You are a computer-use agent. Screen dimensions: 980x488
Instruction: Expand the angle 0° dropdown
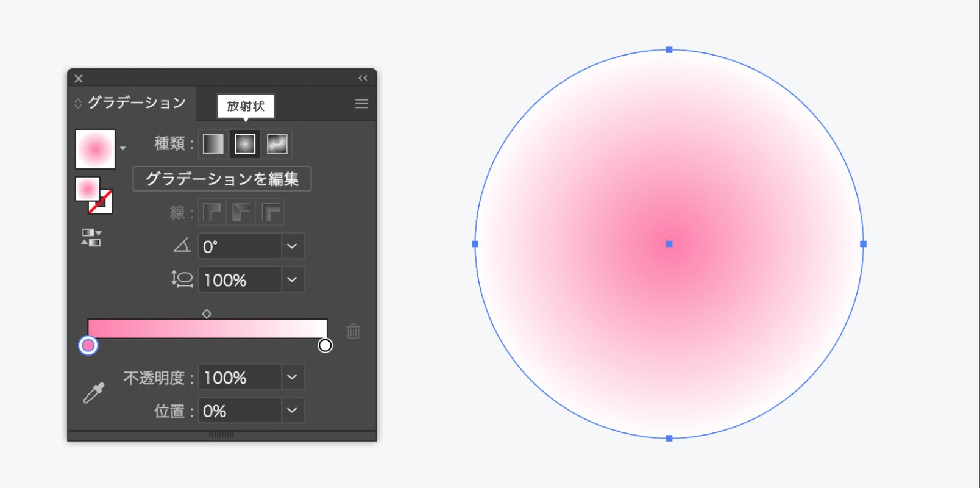pyautogui.click(x=292, y=246)
